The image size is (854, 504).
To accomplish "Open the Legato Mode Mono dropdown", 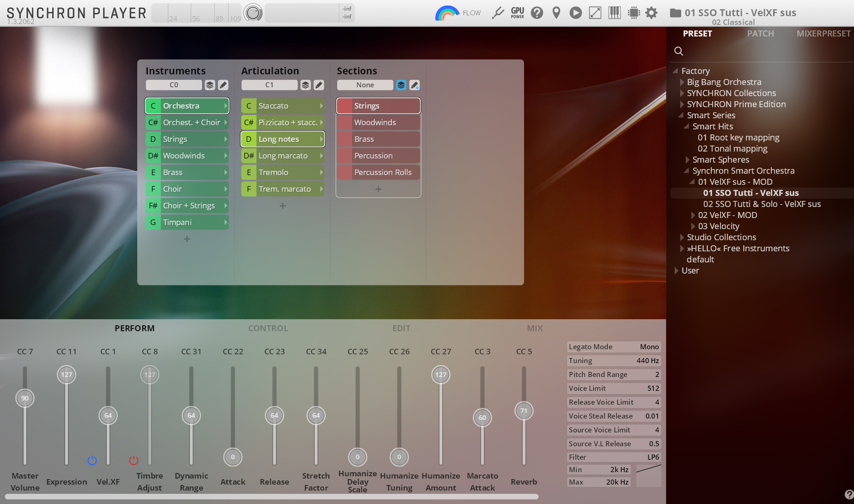I will tap(614, 347).
